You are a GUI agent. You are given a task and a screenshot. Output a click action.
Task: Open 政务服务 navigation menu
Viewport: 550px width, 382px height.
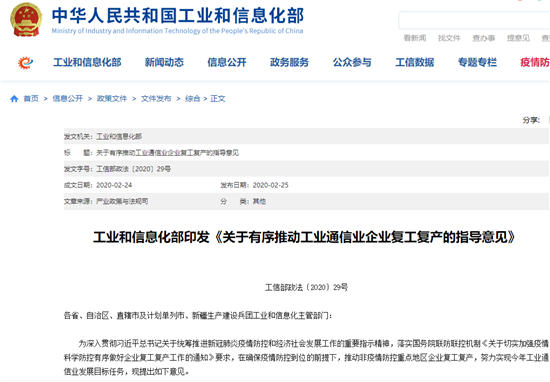click(289, 62)
